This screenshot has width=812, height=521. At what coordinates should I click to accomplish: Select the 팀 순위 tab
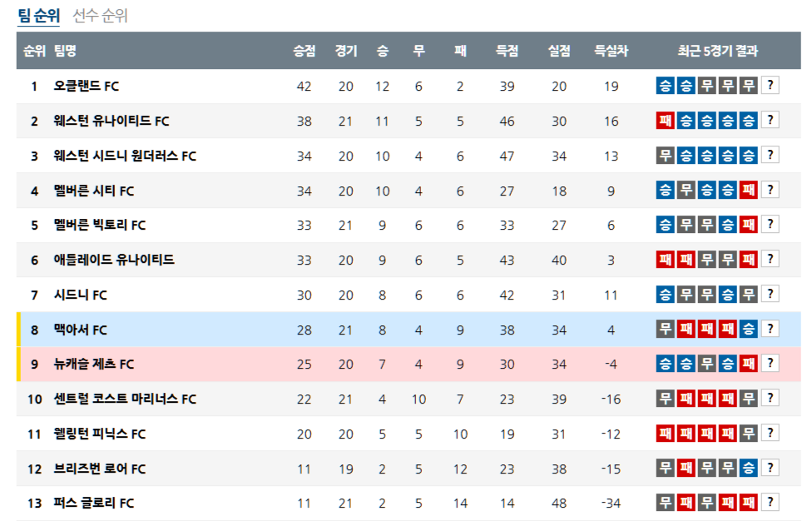38,16
